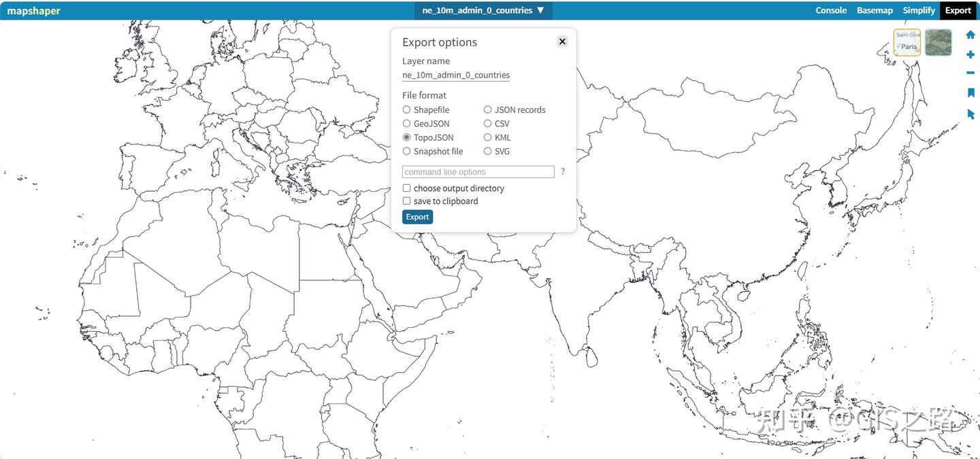The height and width of the screenshot is (459, 980).
Task: Select the Paris street basemap thumbnail
Action: point(907,42)
